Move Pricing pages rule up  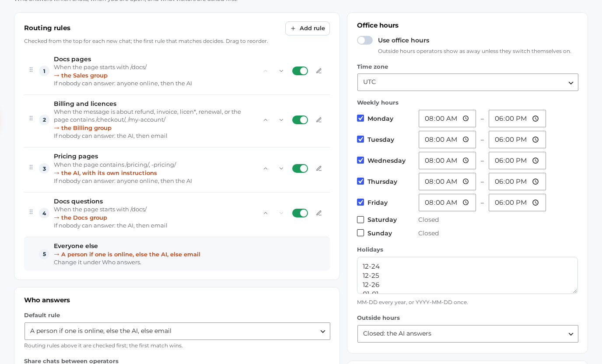[x=266, y=168]
